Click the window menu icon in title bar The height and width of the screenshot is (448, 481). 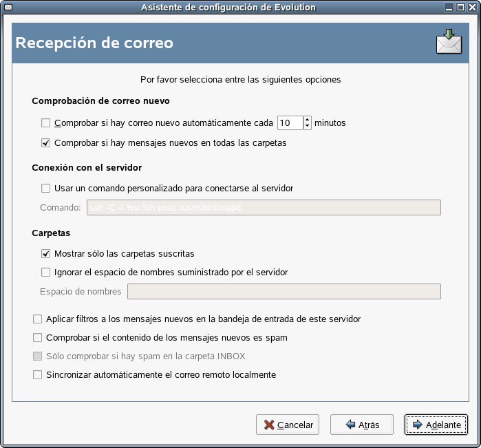click(8, 7)
